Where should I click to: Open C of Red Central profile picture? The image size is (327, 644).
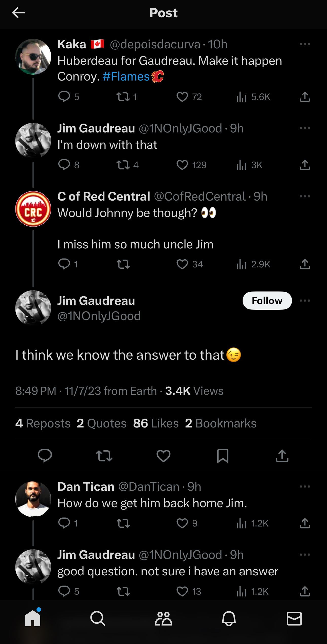(33, 209)
